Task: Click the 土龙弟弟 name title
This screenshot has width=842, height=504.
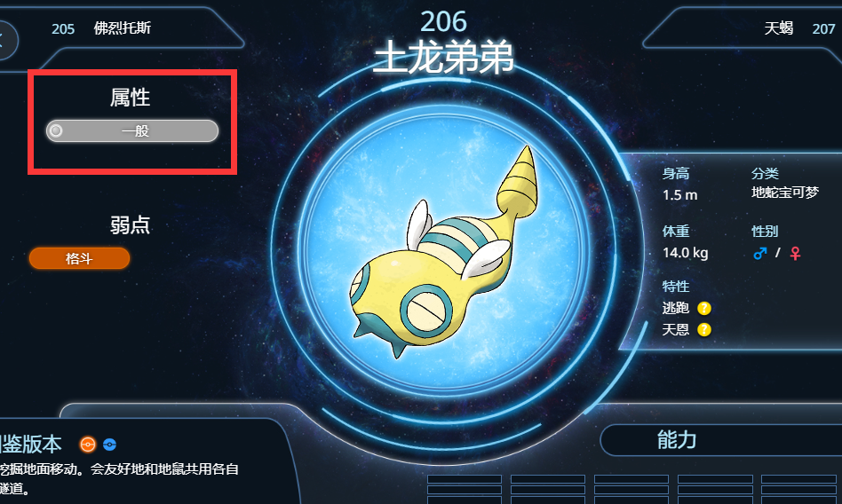Action: click(443, 58)
